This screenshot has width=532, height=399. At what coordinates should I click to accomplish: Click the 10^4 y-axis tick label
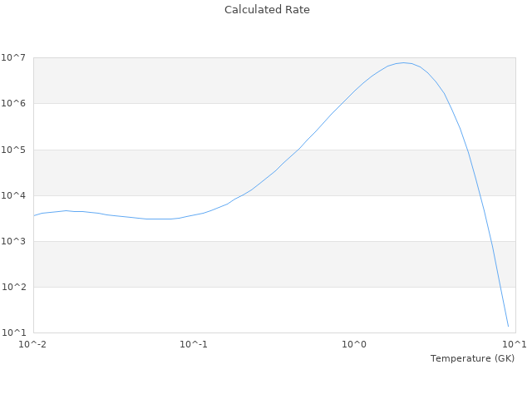pyautogui.click(x=16, y=195)
